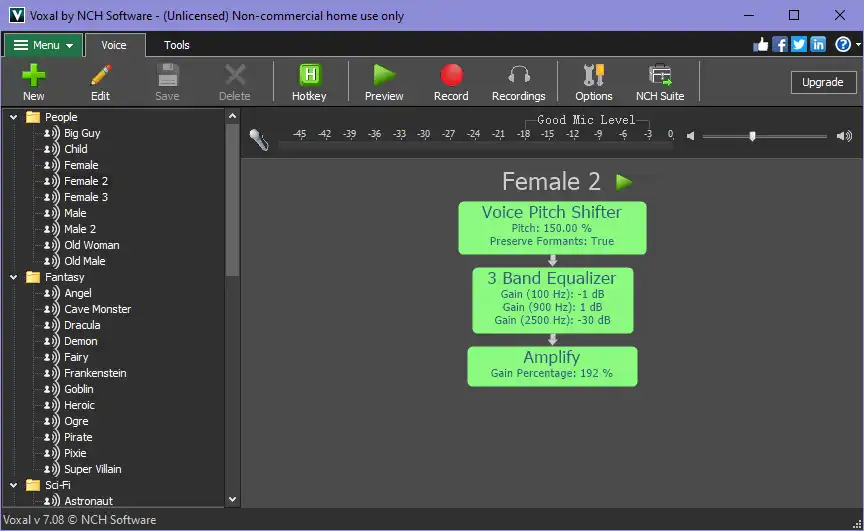
Task: Click the Voxal logo icon in title bar
Action: pyautogui.click(x=17, y=15)
